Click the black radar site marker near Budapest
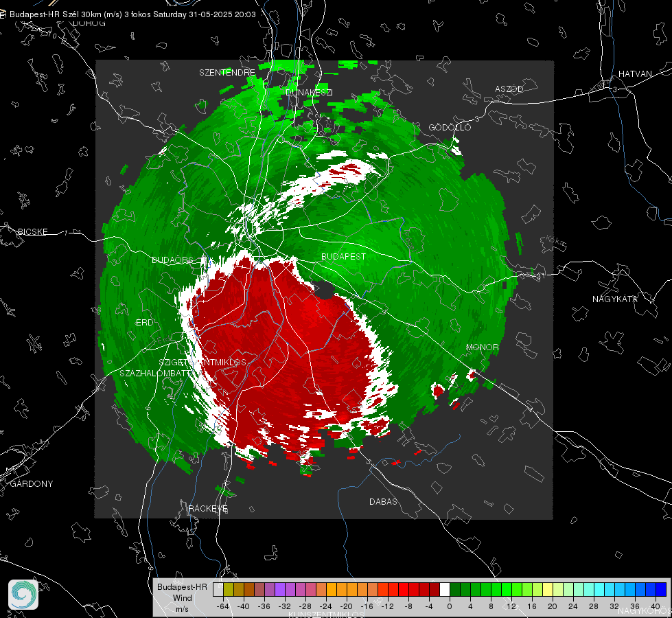This screenshot has width=672, height=618. pyautogui.click(x=325, y=290)
